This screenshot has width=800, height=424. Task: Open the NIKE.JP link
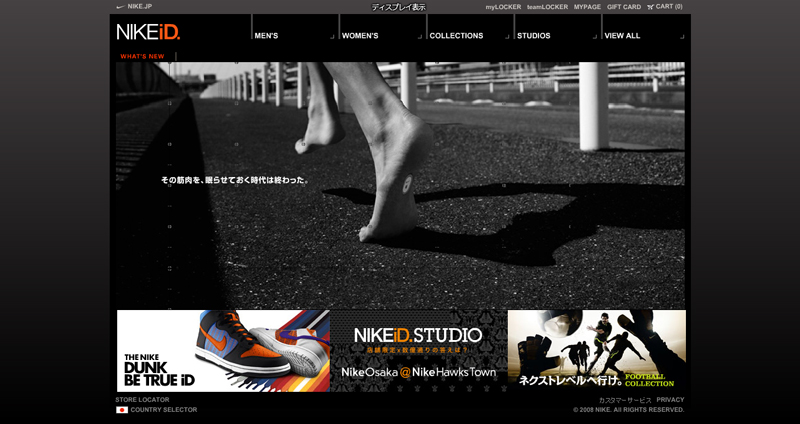pos(140,7)
